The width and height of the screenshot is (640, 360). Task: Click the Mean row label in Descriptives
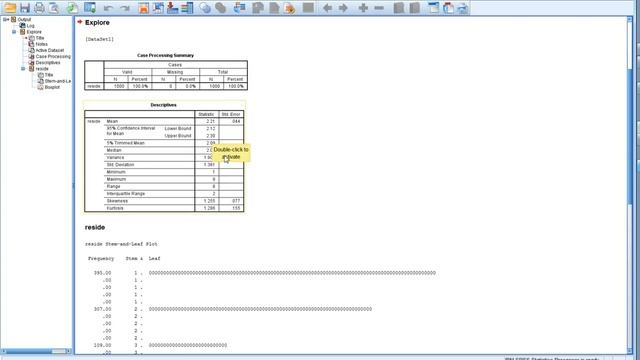pyautogui.click(x=112, y=121)
